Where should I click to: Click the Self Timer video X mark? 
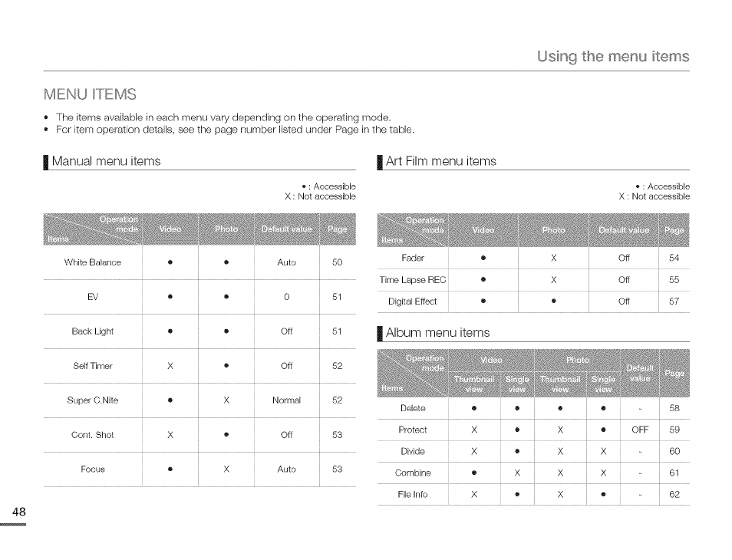170,366
